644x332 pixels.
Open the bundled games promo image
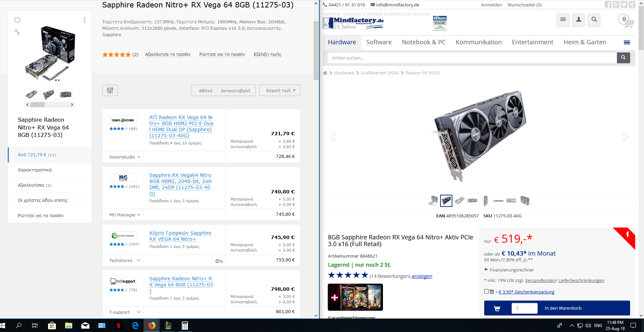point(355,297)
